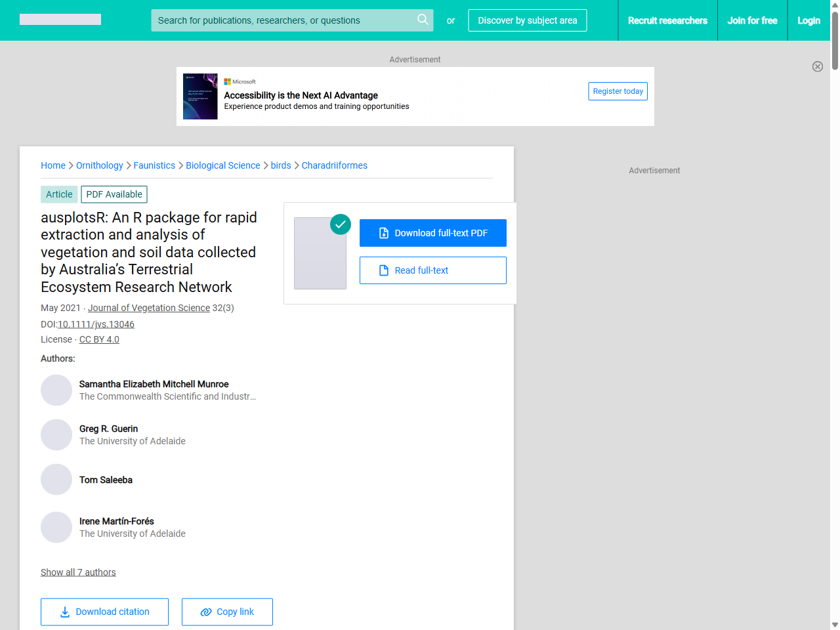The width and height of the screenshot is (840, 630).
Task: Expand "Show all 7 authors"
Action: click(x=78, y=572)
